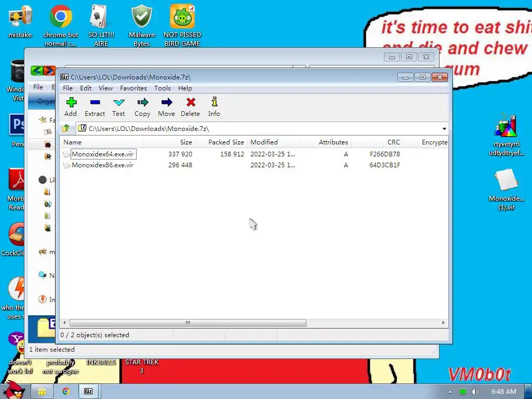Click Back arrow in the Explorer window
Image resolution: width=532 pixels, height=399 pixels.
click(x=37, y=71)
